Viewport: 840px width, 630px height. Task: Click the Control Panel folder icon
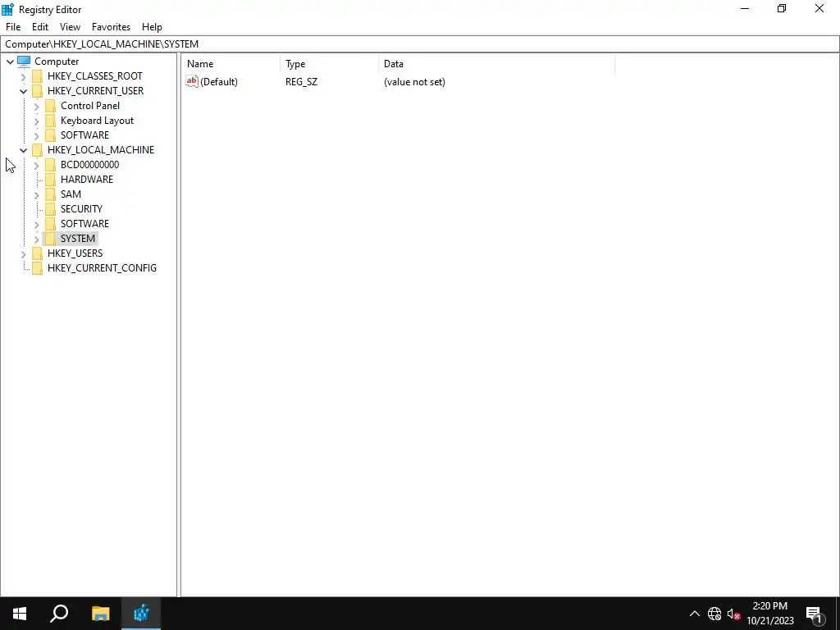pyautogui.click(x=50, y=106)
